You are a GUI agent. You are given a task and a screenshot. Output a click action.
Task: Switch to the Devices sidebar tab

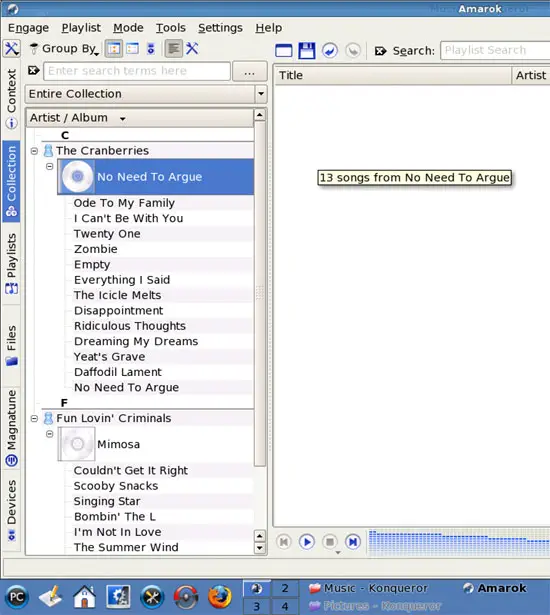(x=11, y=510)
